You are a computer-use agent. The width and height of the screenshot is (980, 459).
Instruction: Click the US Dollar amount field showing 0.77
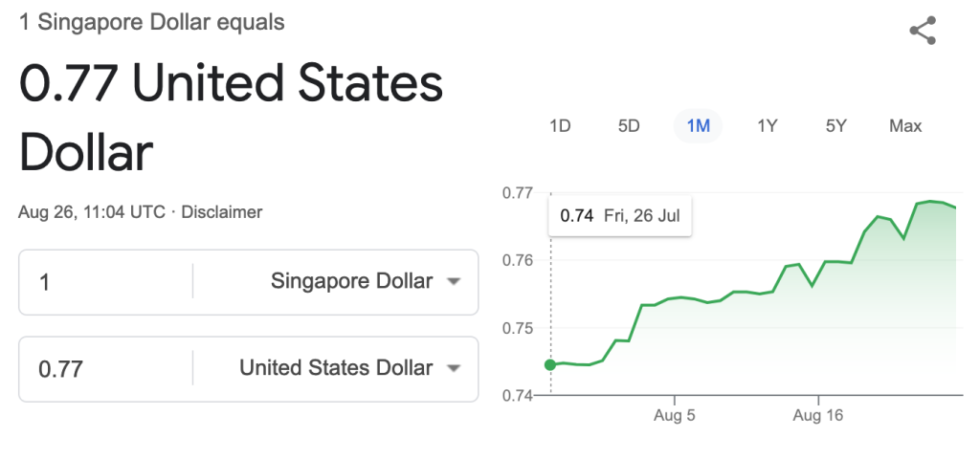(106, 368)
